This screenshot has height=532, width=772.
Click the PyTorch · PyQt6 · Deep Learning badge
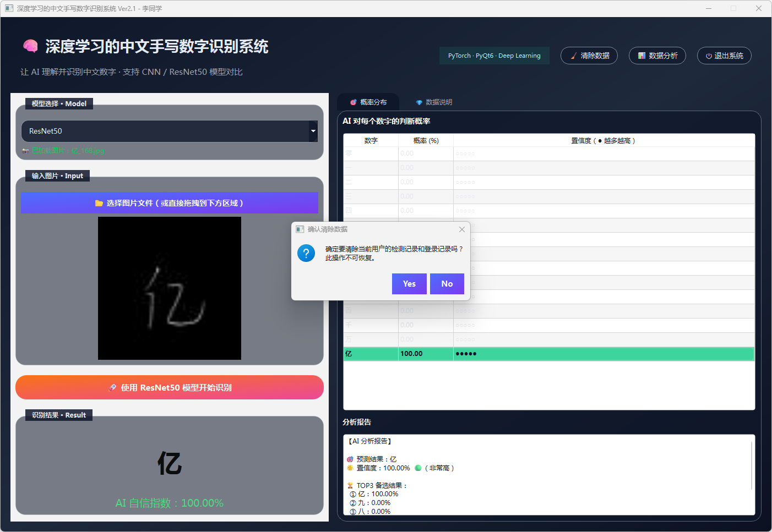coord(494,56)
